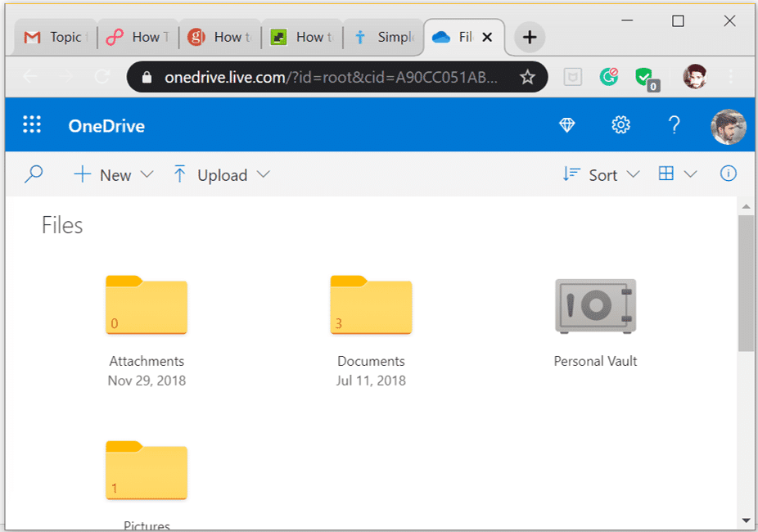Click the scrollbar up arrow

(747, 206)
